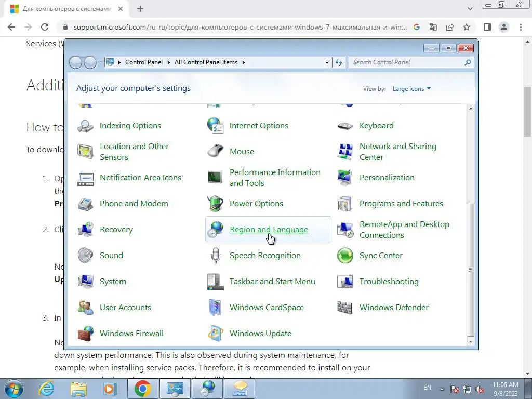532x399 pixels.
Task: Reload the page in Chrome
Action: [x=45, y=27]
